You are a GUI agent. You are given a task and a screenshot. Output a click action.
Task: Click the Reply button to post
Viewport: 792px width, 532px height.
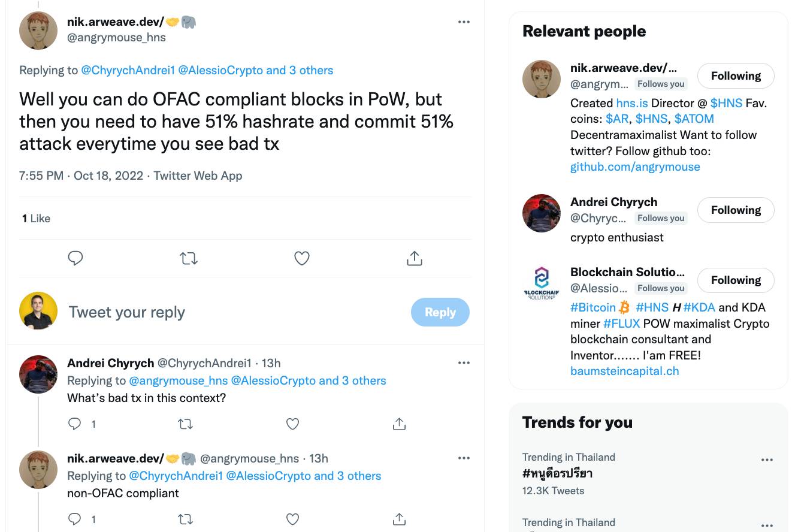click(x=440, y=312)
